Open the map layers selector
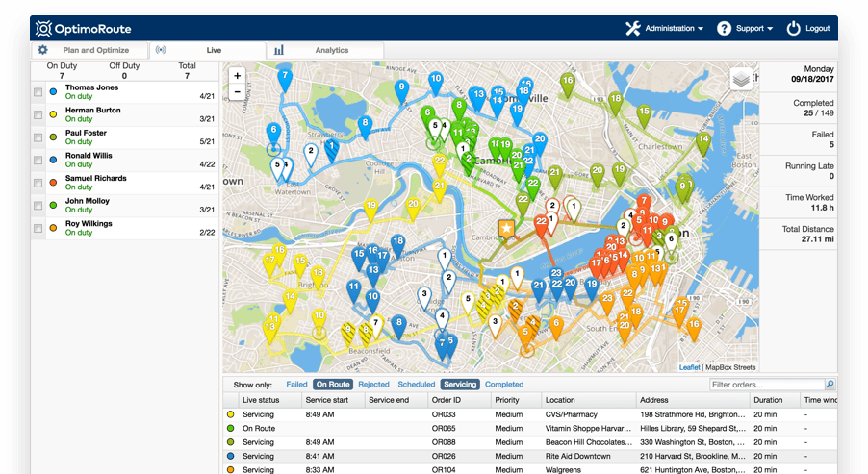Viewport: 868px width, 474px height. (741, 79)
